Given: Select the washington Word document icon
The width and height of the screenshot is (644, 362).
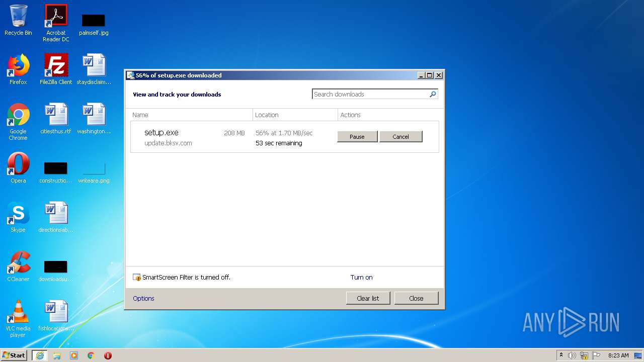Looking at the screenshot, I should (x=94, y=119).
